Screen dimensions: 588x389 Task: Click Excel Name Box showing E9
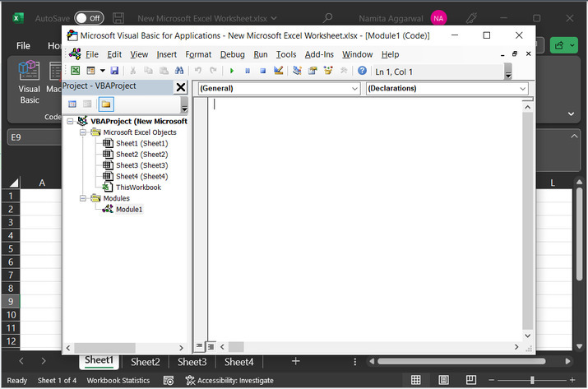[34, 137]
